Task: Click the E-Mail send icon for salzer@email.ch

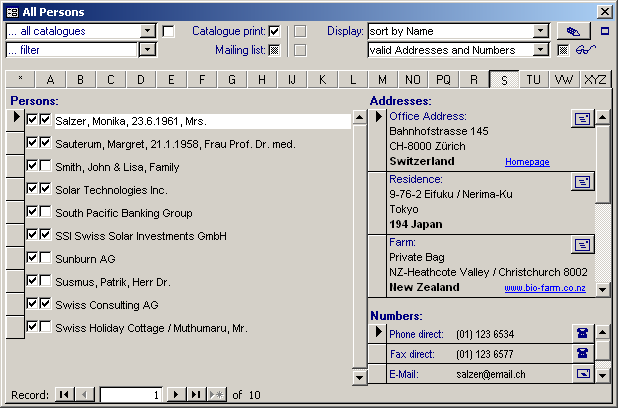Action: [581, 374]
